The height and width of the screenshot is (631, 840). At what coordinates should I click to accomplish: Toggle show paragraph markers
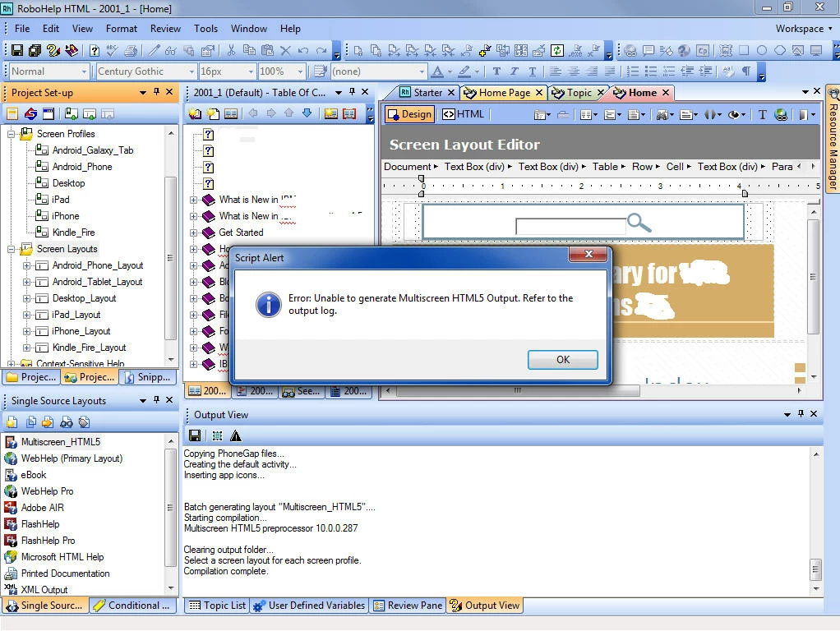pos(745,71)
